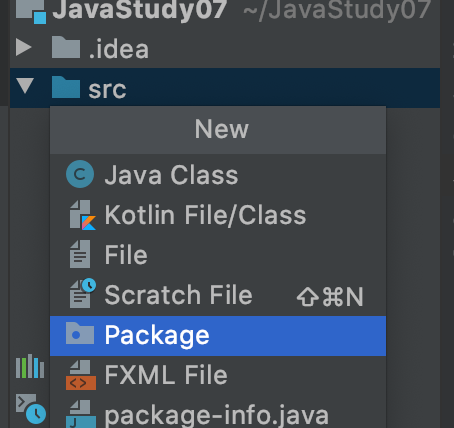Click the JavaStudy07 project module icon
Image resolution: width=454 pixels, height=428 pixels.
(31, 11)
